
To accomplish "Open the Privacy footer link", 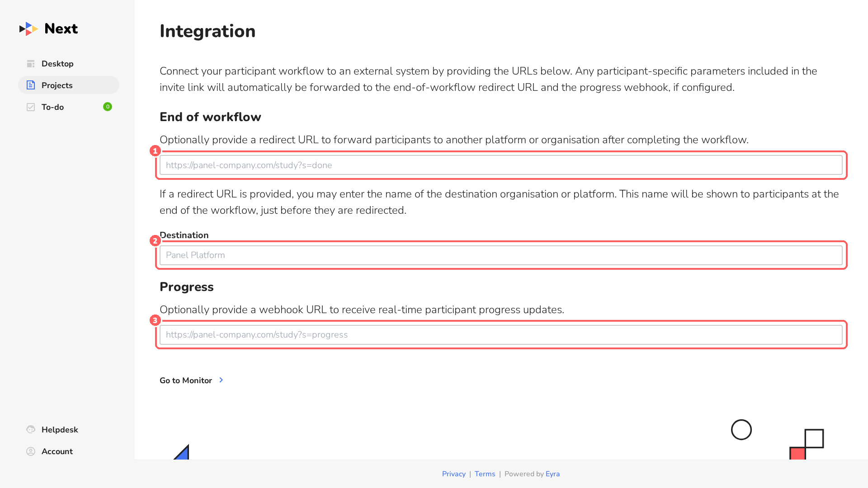I will 454,474.
